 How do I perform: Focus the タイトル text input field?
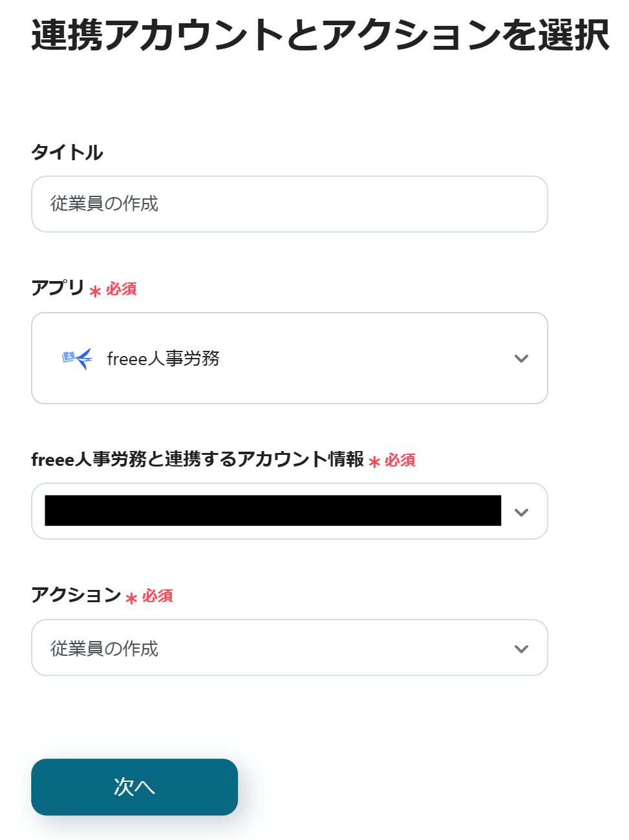[x=289, y=204]
